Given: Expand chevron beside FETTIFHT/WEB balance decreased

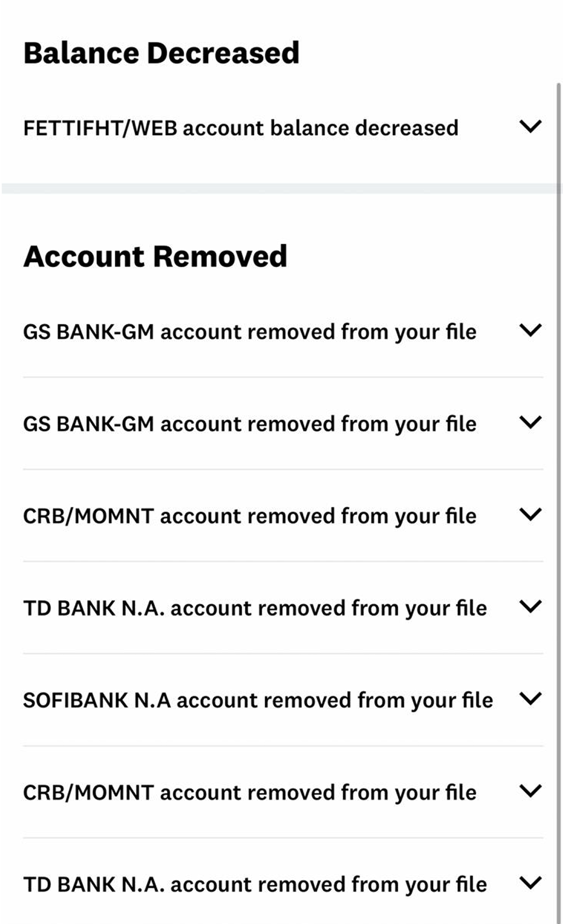Looking at the screenshot, I should tap(530, 126).
